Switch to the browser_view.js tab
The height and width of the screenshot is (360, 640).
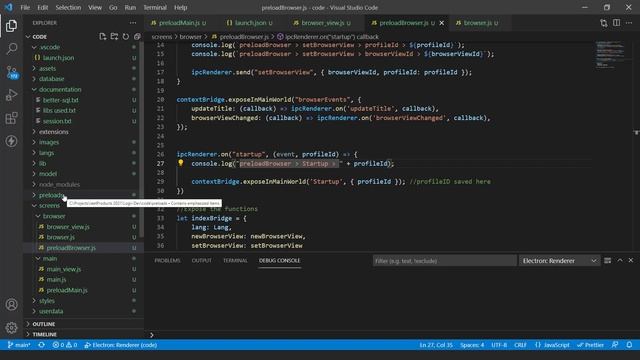pos(322,23)
